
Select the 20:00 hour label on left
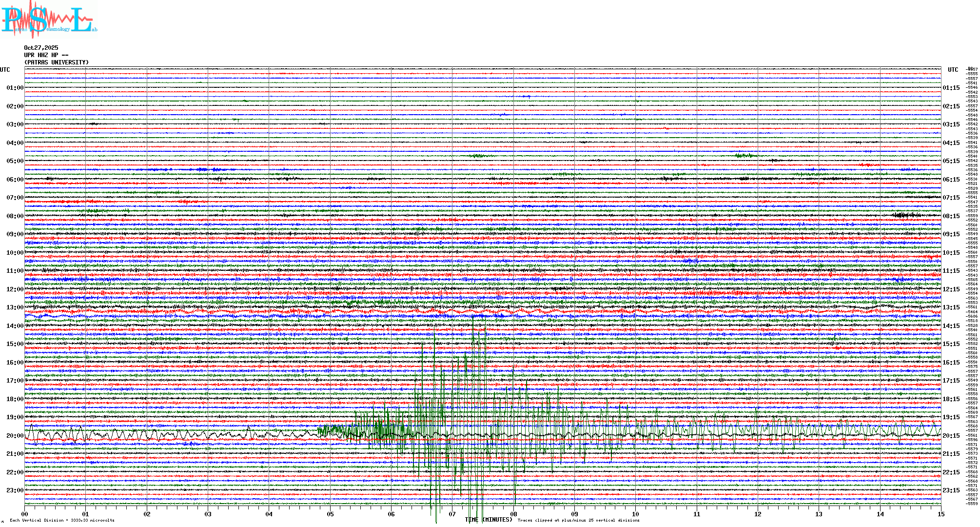click(x=15, y=436)
